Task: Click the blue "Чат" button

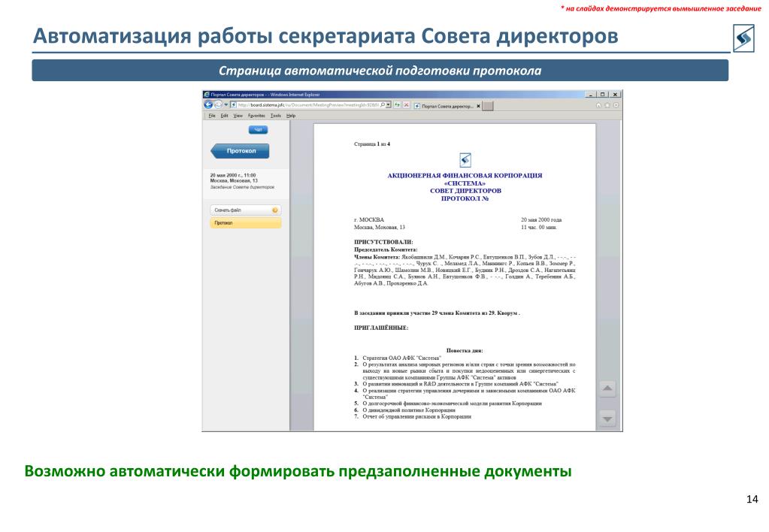Action: [258, 129]
